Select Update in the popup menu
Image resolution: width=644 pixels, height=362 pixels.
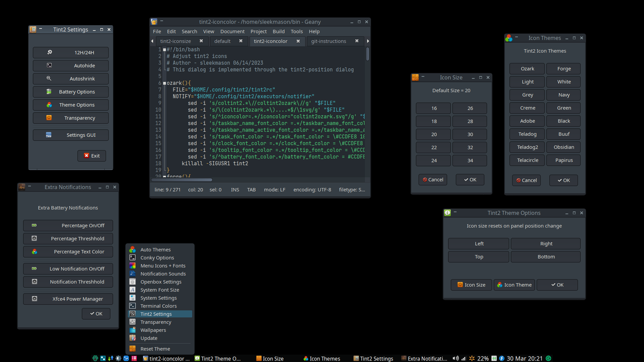coord(159,338)
